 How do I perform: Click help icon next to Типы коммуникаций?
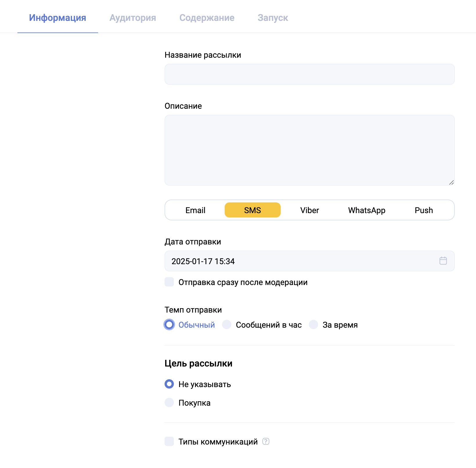pos(266,441)
